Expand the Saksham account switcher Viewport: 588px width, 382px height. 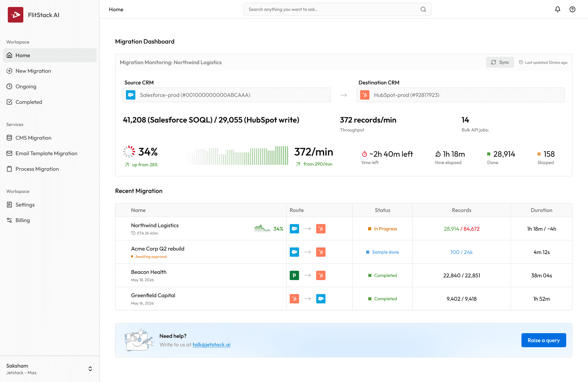pyautogui.click(x=90, y=369)
